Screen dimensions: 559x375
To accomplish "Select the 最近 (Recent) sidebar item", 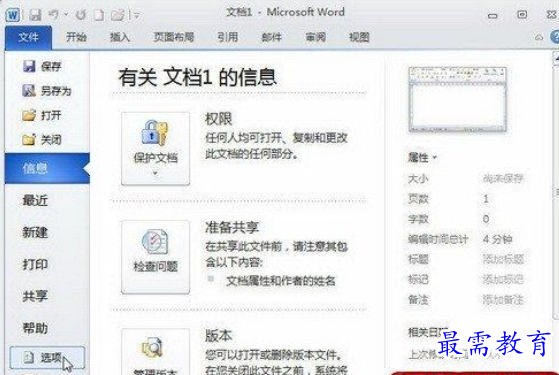I will 35,200.
